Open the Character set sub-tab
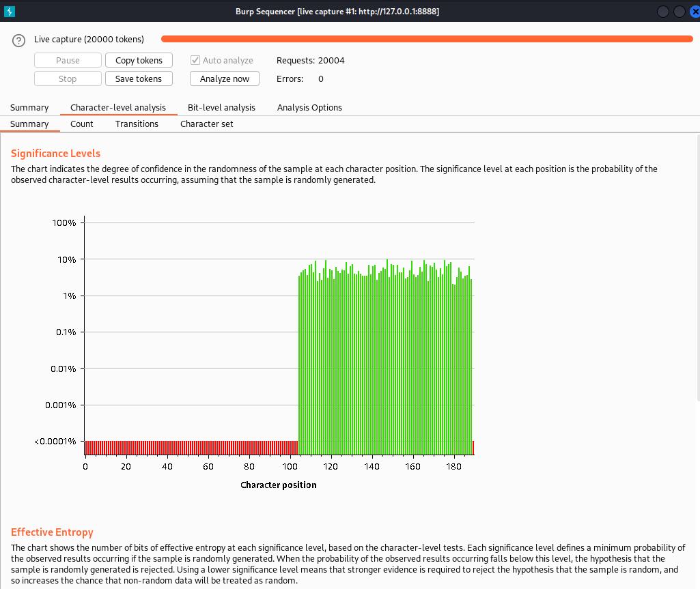 coord(207,124)
